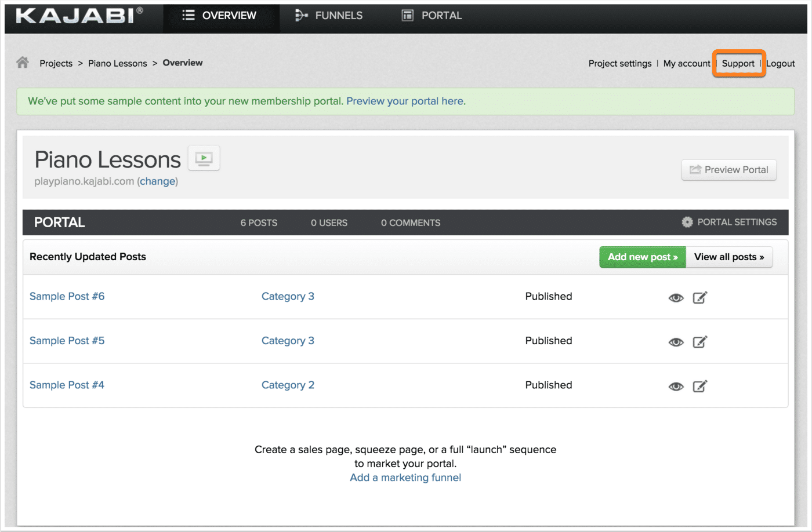Edit Sample Post #5 using the pencil icon
The height and width of the screenshot is (532, 812).
pyautogui.click(x=700, y=341)
